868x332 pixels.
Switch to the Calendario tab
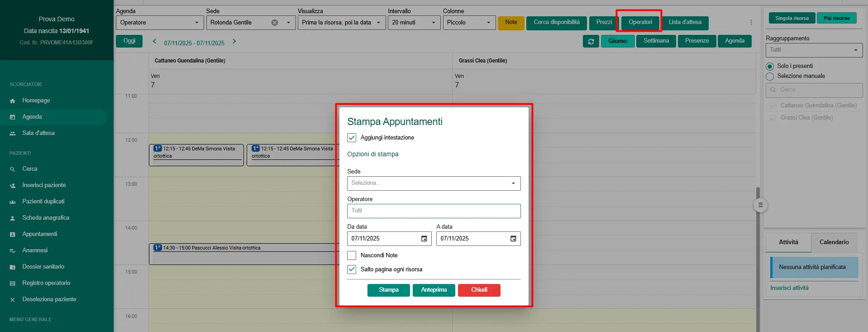pos(834,242)
